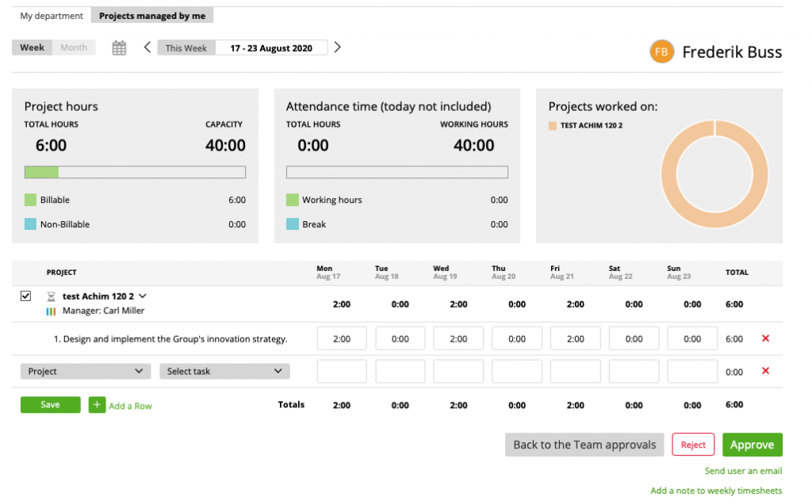Uncheck the checkbox beside test Achim 120 2

pyautogui.click(x=25, y=296)
